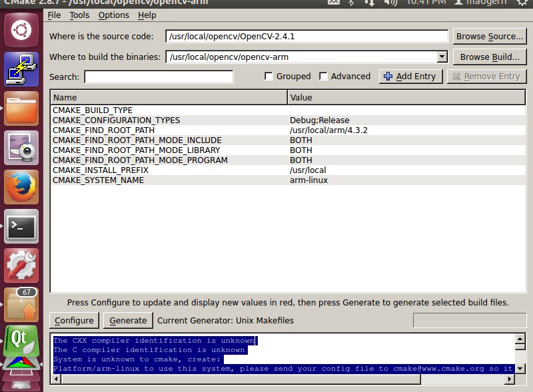Viewport: 533px width, 392px height.
Task: Click the Generate button
Action: [x=128, y=321]
